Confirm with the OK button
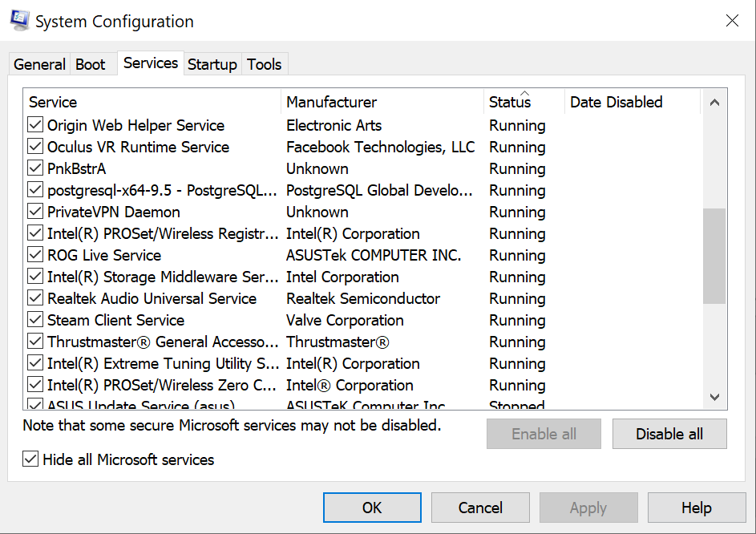 point(372,508)
